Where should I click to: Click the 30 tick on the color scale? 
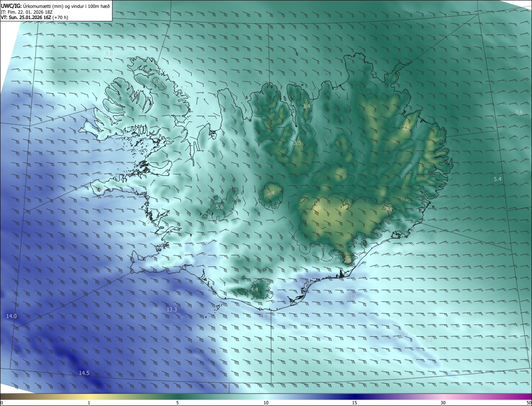(443, 403)
